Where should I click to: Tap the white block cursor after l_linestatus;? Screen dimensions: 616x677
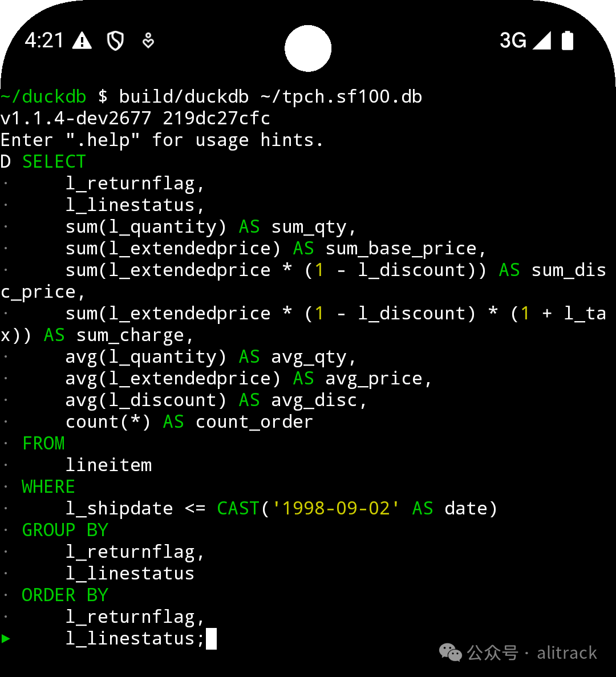(x=211, y=639)
